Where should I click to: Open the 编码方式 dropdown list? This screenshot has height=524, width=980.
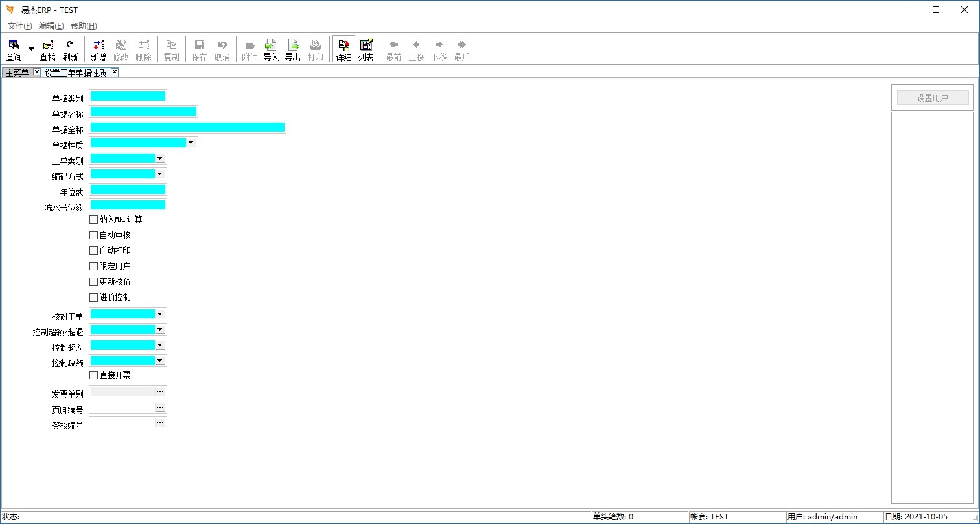[159, 174]
